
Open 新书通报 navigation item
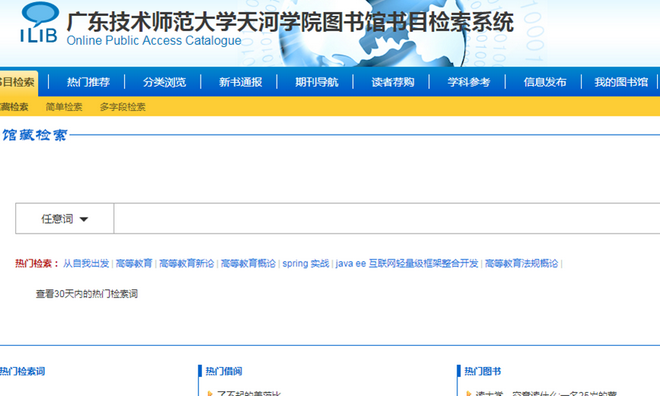tap(240, 82)
